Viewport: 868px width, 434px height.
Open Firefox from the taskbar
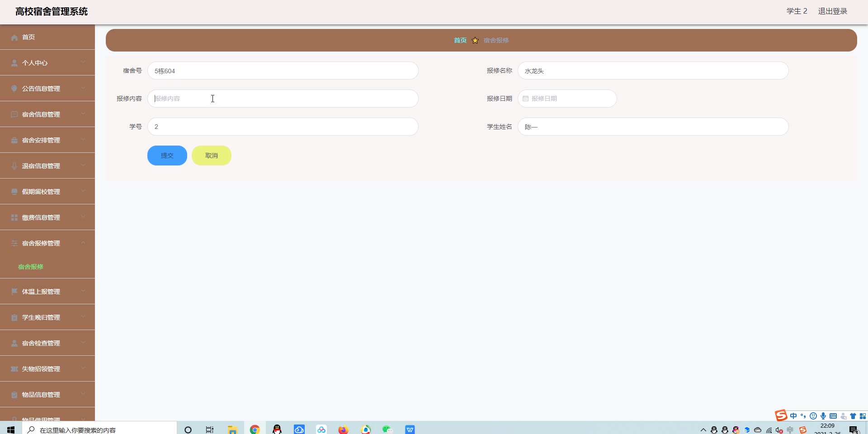click(344, 429)
